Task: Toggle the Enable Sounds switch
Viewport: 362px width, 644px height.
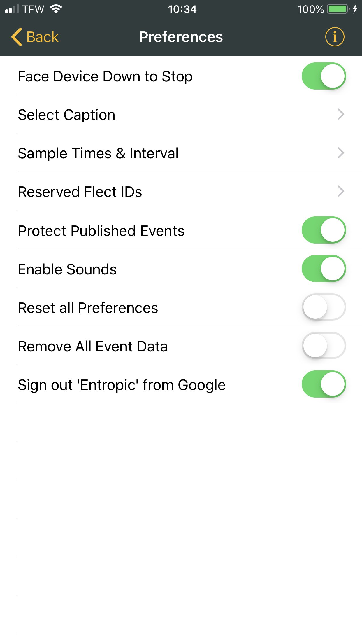Action: tap(324, 269)
